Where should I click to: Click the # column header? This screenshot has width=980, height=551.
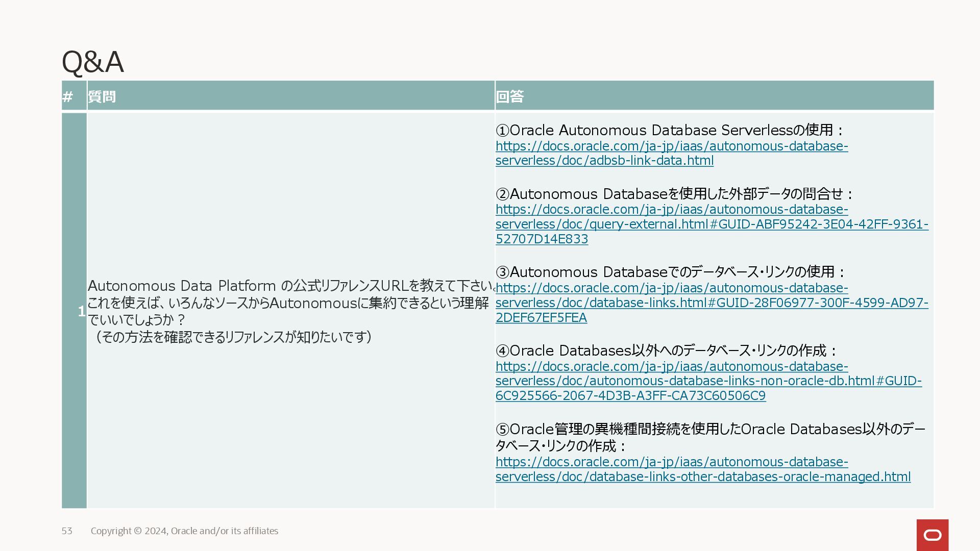coord(74,96)
